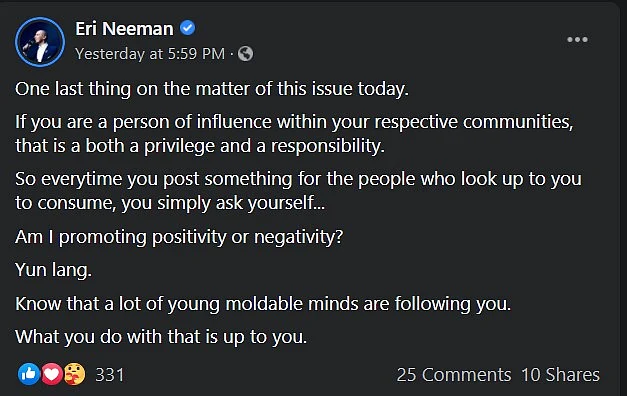627x396 pixels.
Task: Click the globe public audience icon
Action: click(x=245, y=54)
